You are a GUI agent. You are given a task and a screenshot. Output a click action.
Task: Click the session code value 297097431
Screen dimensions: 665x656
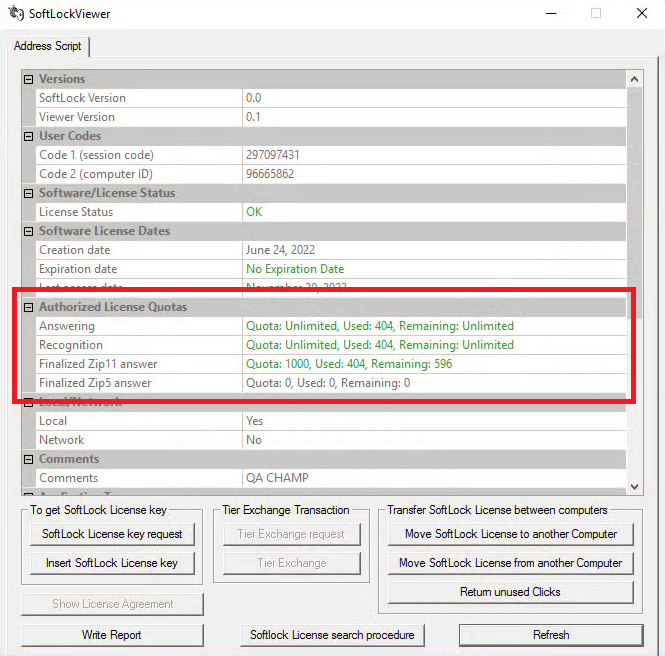click(273, 155)
